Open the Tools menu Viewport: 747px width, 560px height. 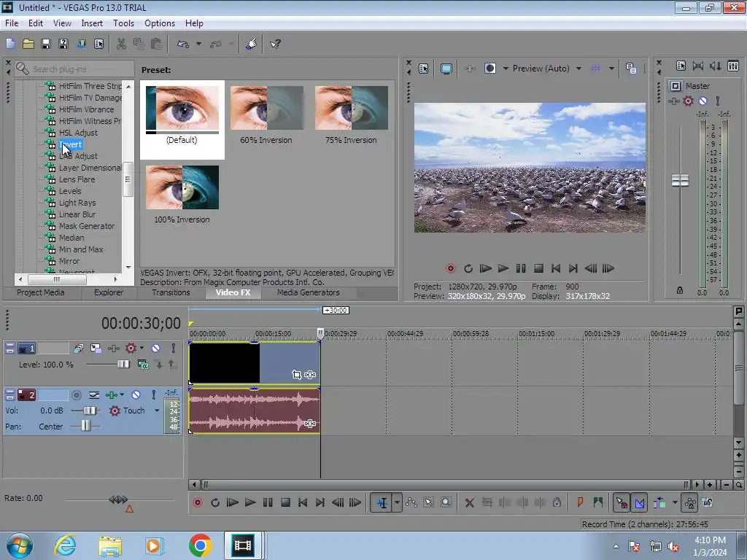(x=123, y=23)
